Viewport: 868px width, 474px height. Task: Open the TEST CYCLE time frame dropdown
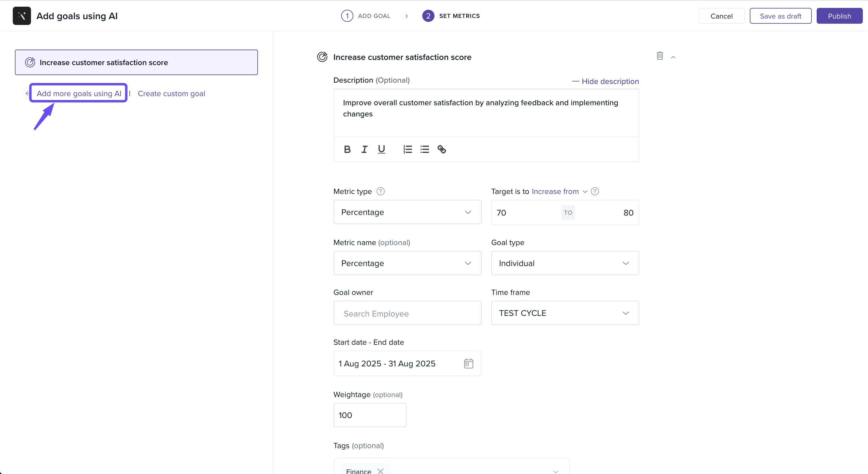565,313
